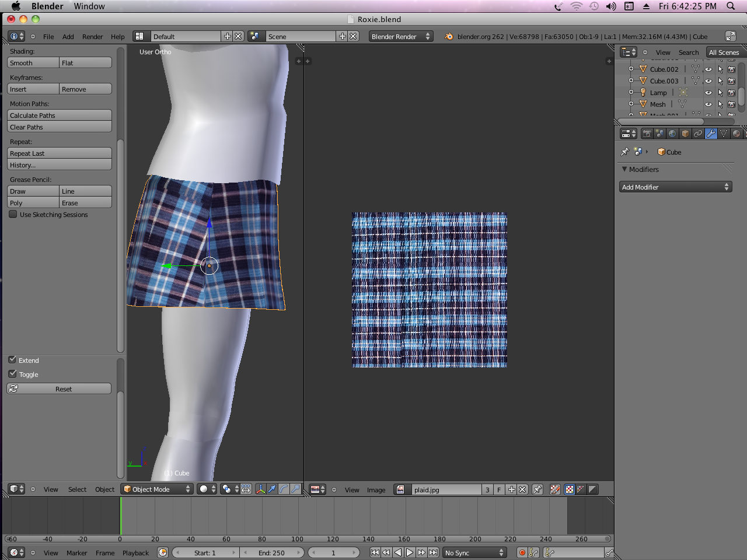The image size is (747, 560).
Task: Set shading with the Smooth button
Action: (x=33, y=63)
